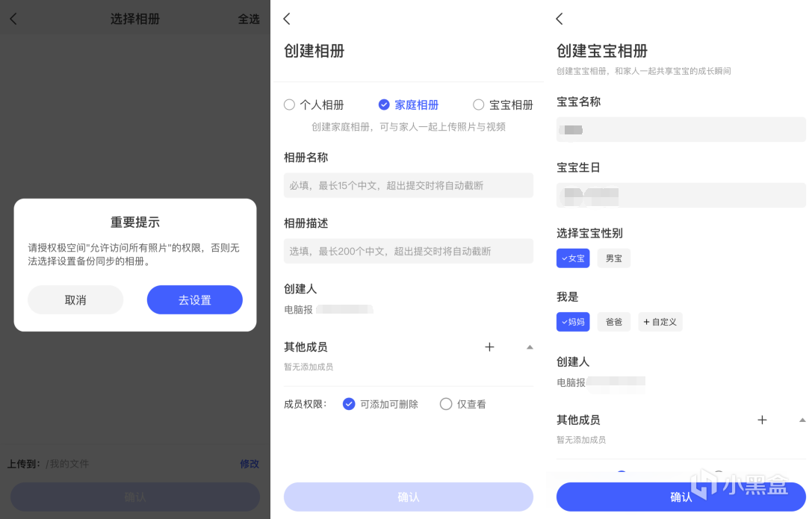Go back from the 选择相册 screen
Image resolution: width=812 pixels, height=519 pixels.
13,19
